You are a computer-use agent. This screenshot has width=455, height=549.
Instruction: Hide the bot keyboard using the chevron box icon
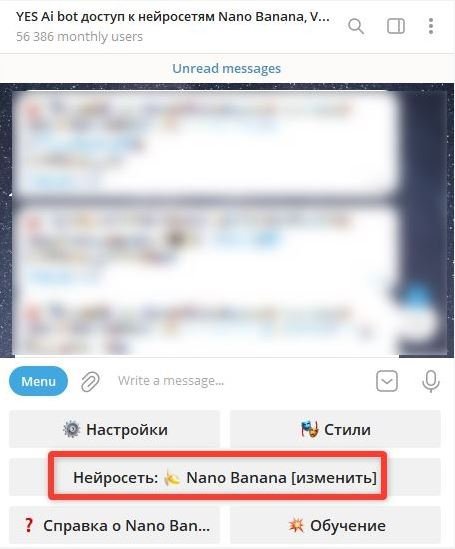[387, 381]
